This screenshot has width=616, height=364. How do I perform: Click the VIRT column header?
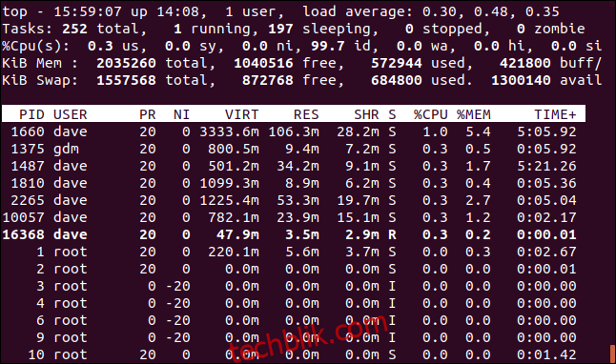pyautogui.click(x=241, y=114)
